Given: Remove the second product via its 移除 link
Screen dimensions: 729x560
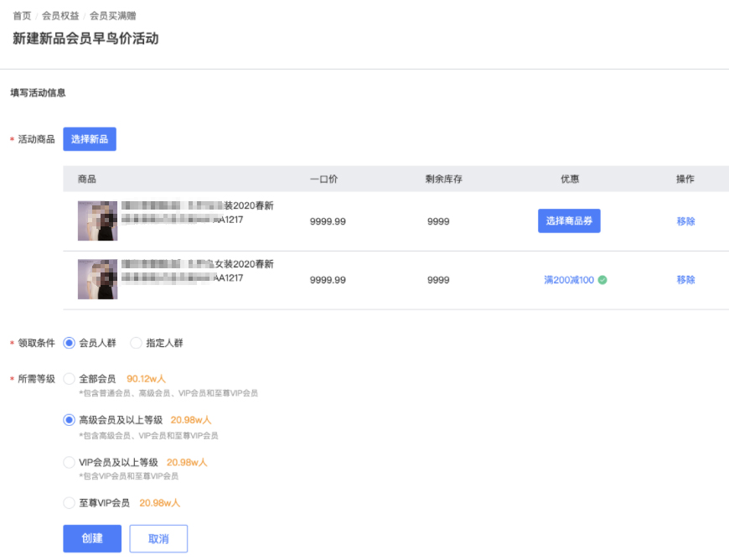Looking at the screenshot, I should 685,279.
